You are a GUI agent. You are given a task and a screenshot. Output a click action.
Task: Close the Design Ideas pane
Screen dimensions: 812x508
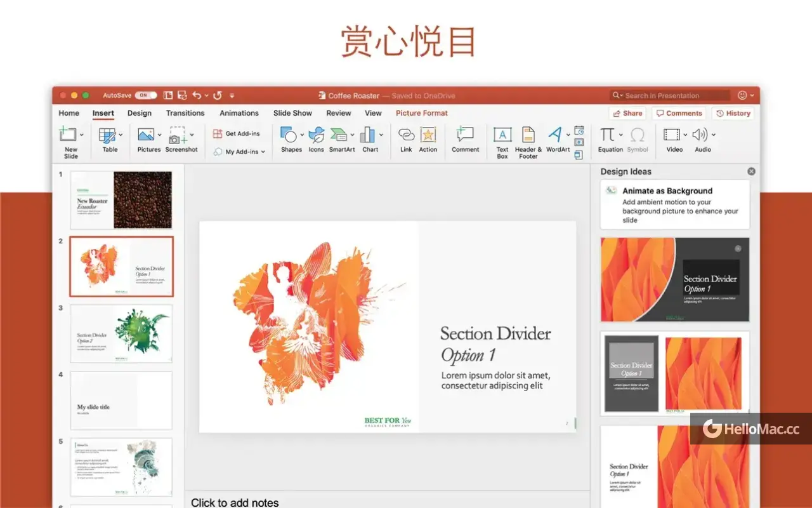point(751,171)
